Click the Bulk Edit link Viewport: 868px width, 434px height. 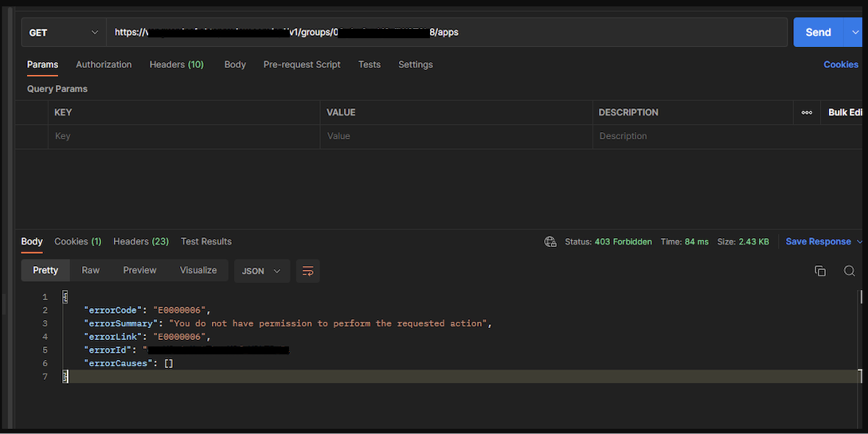point(845,112)
